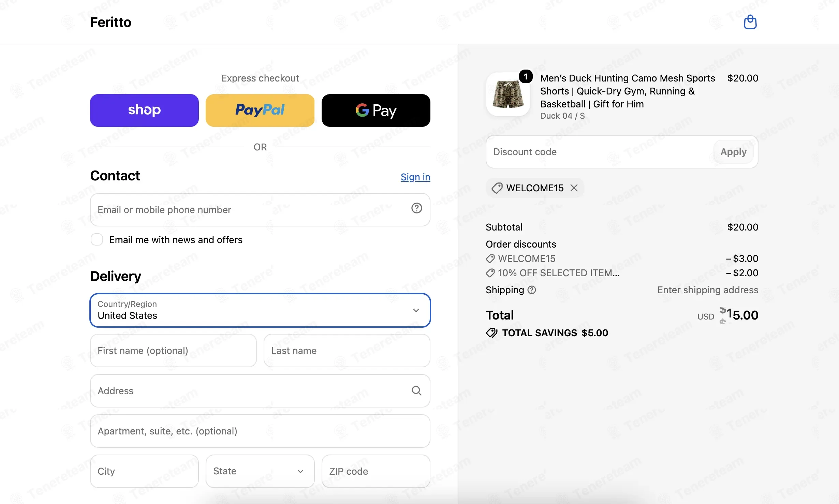Click the product price $20.00
Screen dimensions: 839x504
tap(742, 78)
